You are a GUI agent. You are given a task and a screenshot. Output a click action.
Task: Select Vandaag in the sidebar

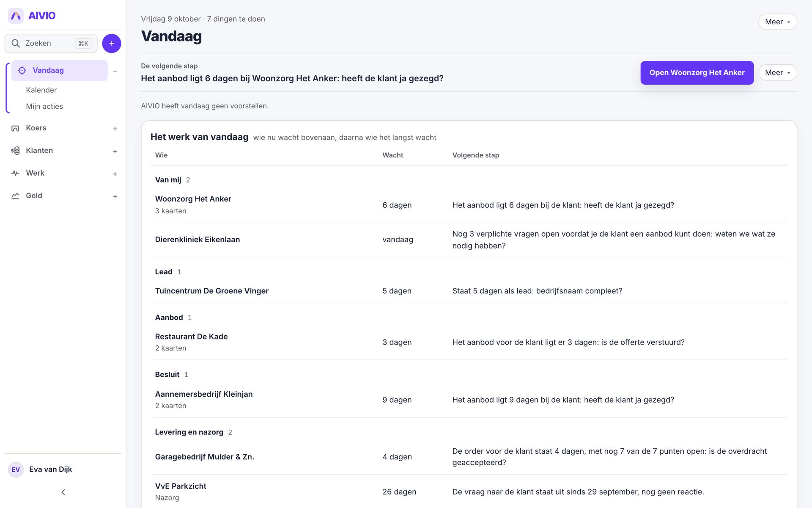(x=59, y=70)
